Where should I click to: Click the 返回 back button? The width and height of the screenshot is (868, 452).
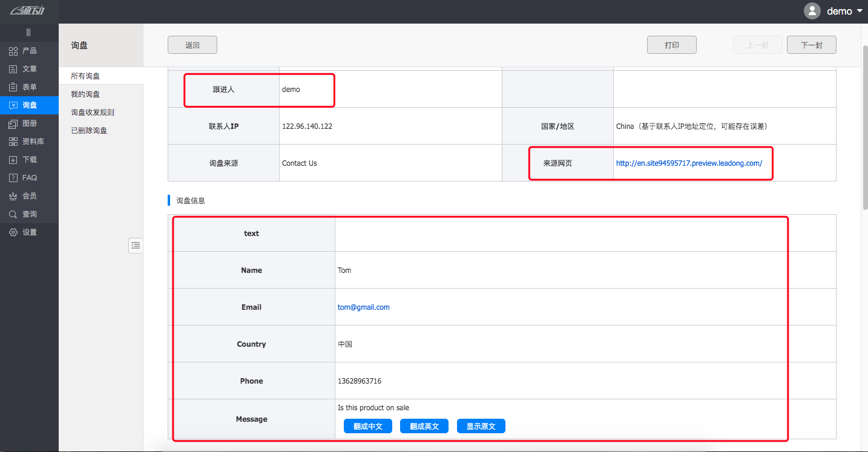pyautogui.click(x=192, y=45)
